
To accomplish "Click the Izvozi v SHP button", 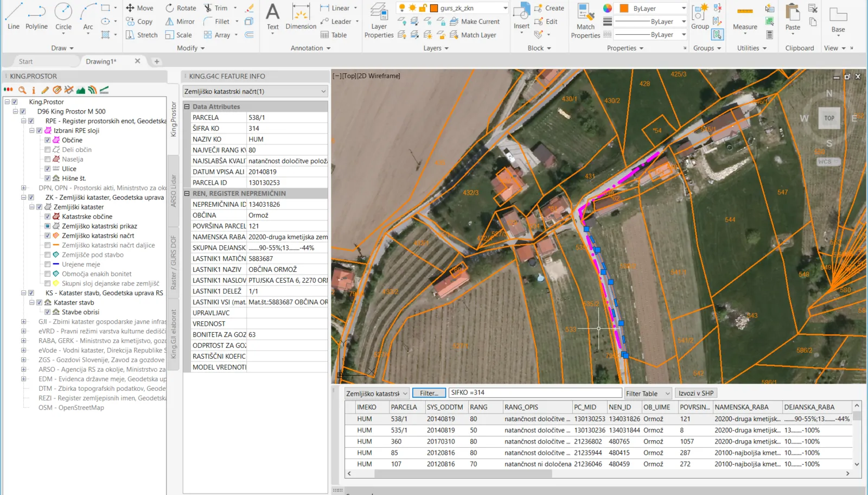I will (696, 393).
